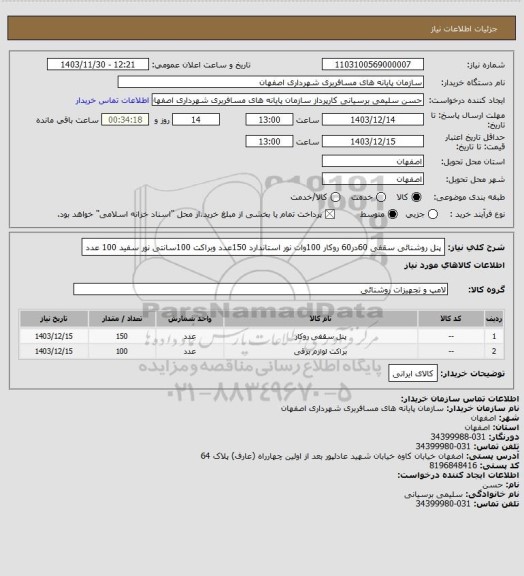Click the date cell in the براکت لوازم برقی row
The image size is (524, 576).
pyautogui.click(x=54, y=351)
